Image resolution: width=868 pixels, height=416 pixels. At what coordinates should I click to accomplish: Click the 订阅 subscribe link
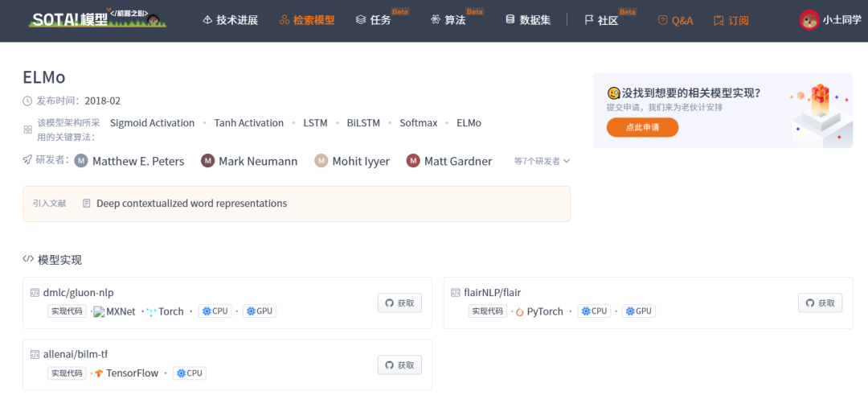pos(731,20)
